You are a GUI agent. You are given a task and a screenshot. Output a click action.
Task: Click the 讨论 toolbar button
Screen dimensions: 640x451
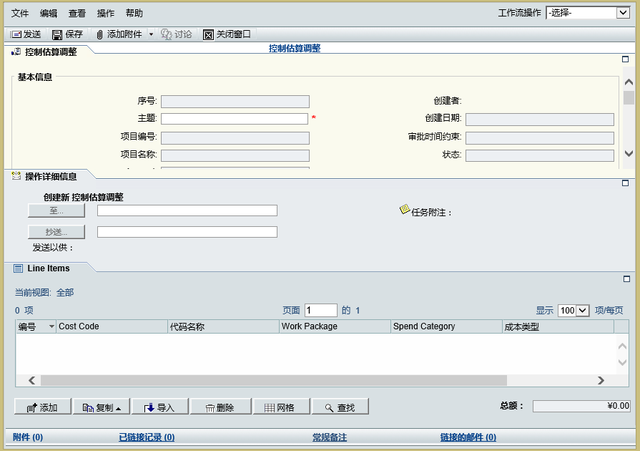(x=176, y=34)
